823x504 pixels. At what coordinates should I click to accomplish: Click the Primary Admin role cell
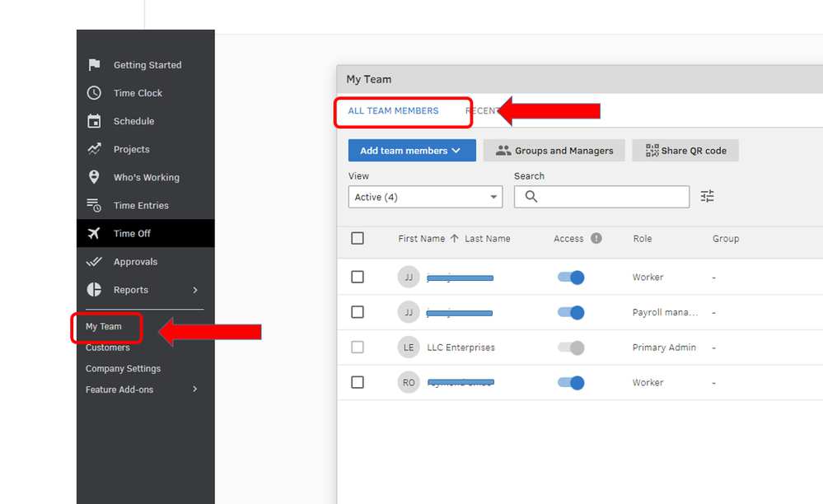coord(664,348)
